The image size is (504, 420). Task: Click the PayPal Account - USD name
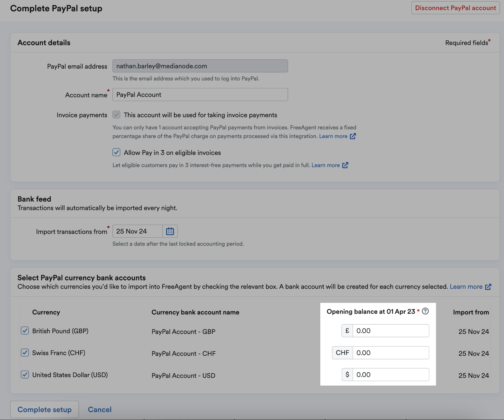(183, 376)
